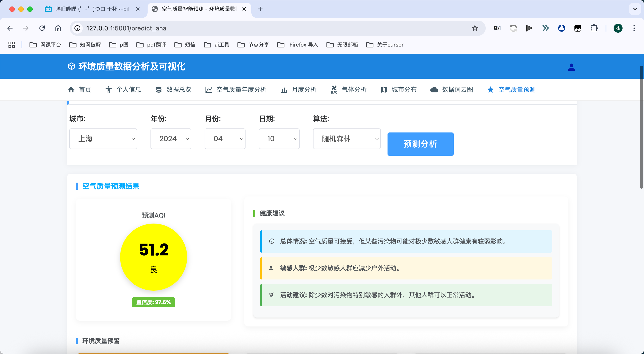Image resolution: width=644 pixels, height=354 pixels.
Task: Click the home icon beside 首页
Action: tap(71, 90)
